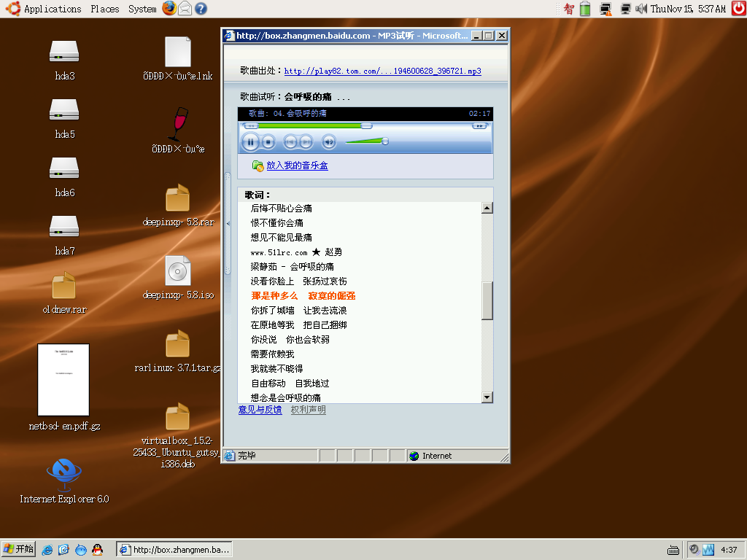Select the .lnk file on desktop
The width and height of the screenshot is (747, 560).
pyautogui.click(x=178, y=52)
